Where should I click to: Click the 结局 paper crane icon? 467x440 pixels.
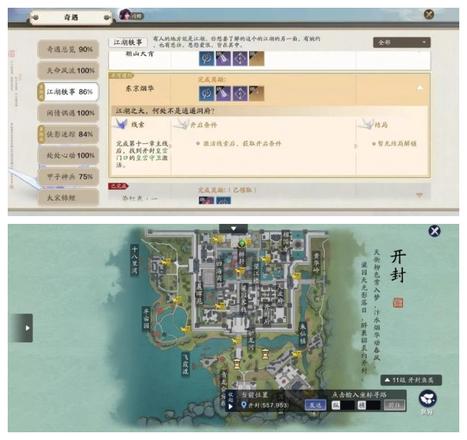coord(366,124)
